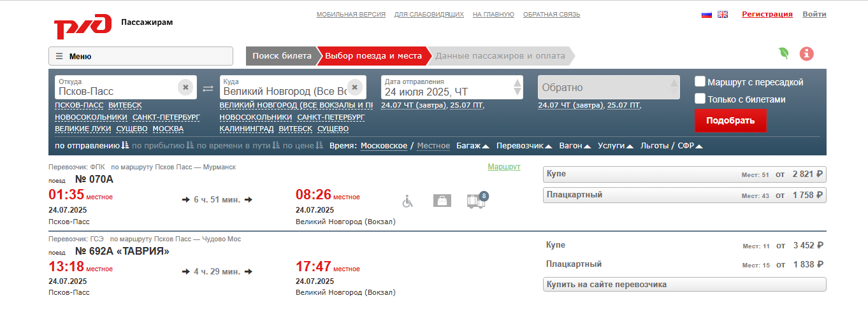Clear the Откуда departure station field
Screen dimensions: 868x312
click(185, 87)
